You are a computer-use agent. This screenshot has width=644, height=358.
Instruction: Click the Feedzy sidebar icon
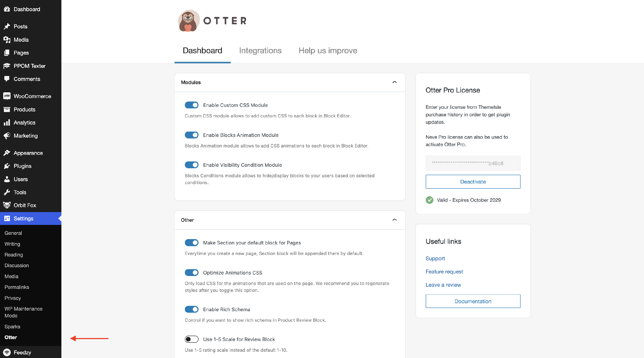pyautogui.click(x=7, y=352)
